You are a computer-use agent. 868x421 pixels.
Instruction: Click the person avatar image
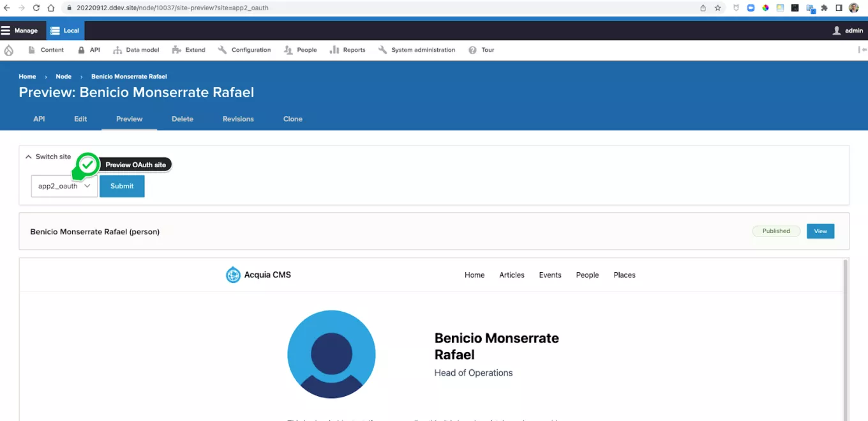click(x=331, y=354)
